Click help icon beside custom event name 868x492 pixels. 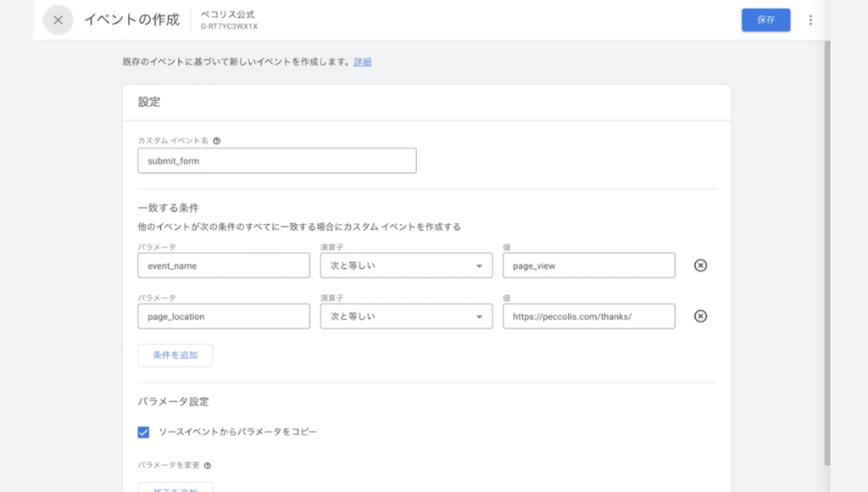pos(216,141)
